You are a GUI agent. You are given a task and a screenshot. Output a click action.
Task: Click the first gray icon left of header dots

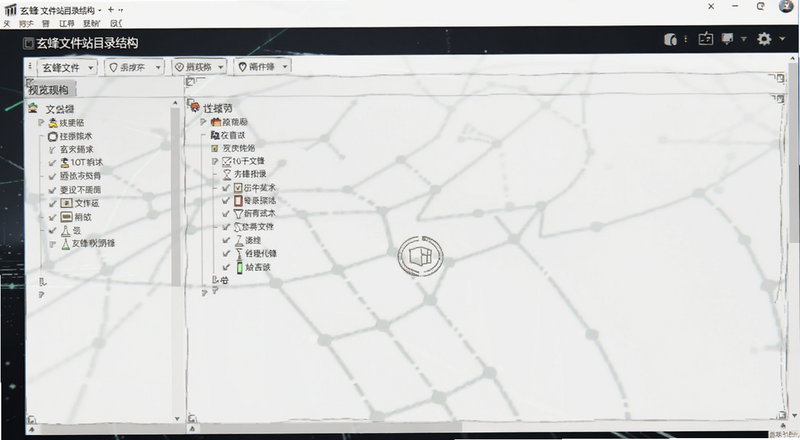(670, 39)
